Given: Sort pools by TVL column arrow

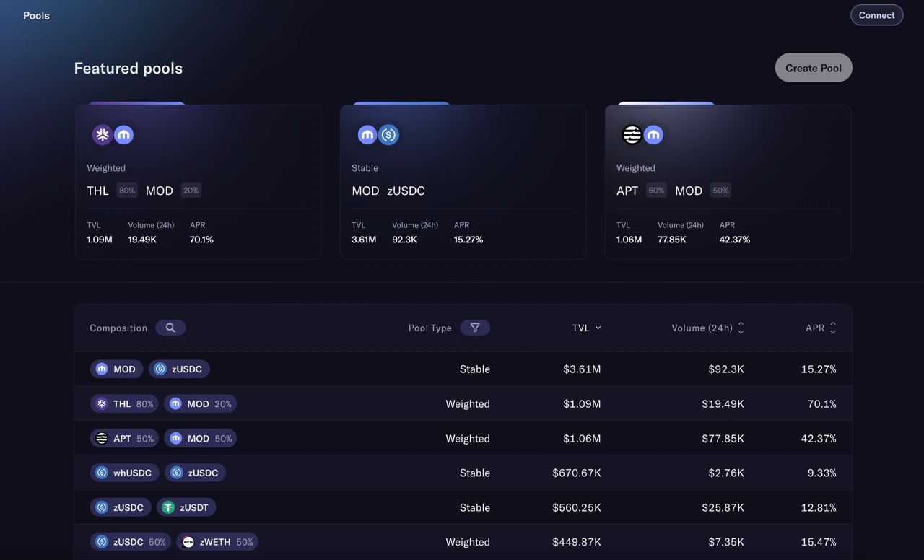Looking at the screenshot, I should [x=598, y=328].
